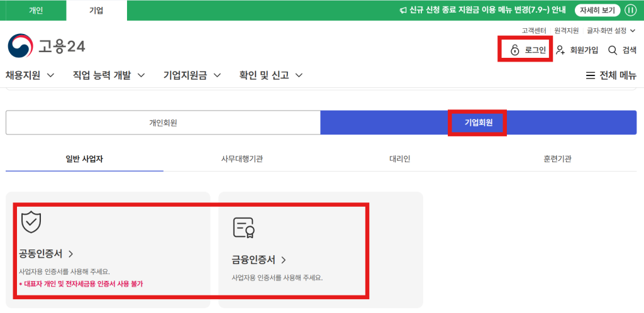
Task: Select the 개인회원 member type
Action: click(163, 123)
